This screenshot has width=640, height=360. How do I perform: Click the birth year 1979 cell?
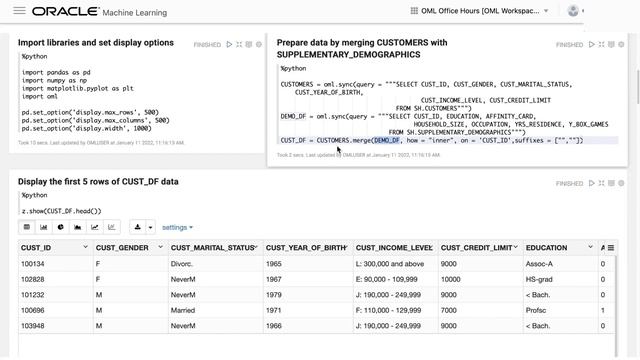(308, 295)
